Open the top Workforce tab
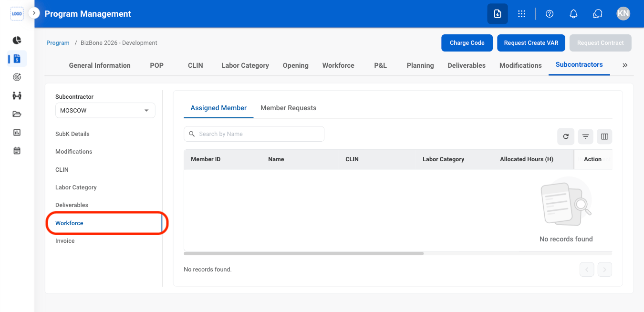Viewport: 644px width, 312px height. coord(338,65)
